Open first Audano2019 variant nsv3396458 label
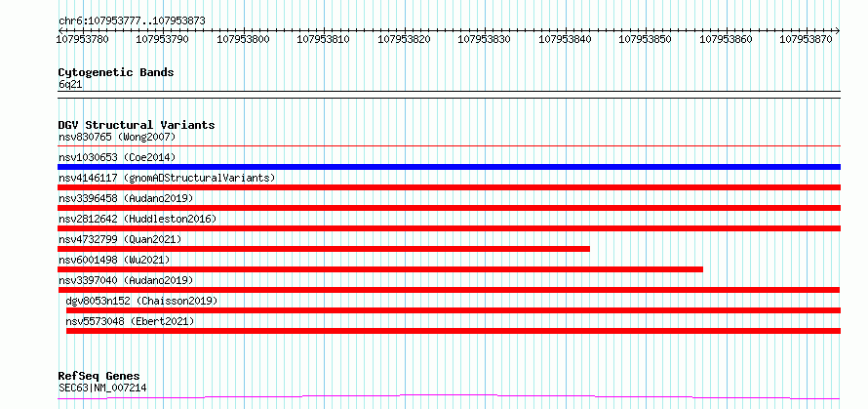Image resolution: width=868 pixels, height=409 pixels. click(x=126, y=198)
